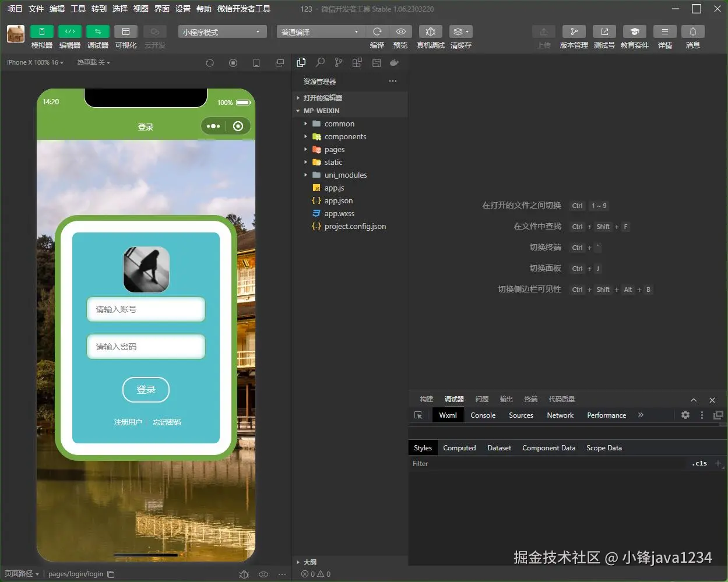Start real device debugging (真机调试)
The height and width of the screenshot is (582, 728).
[x=431, y=31]
